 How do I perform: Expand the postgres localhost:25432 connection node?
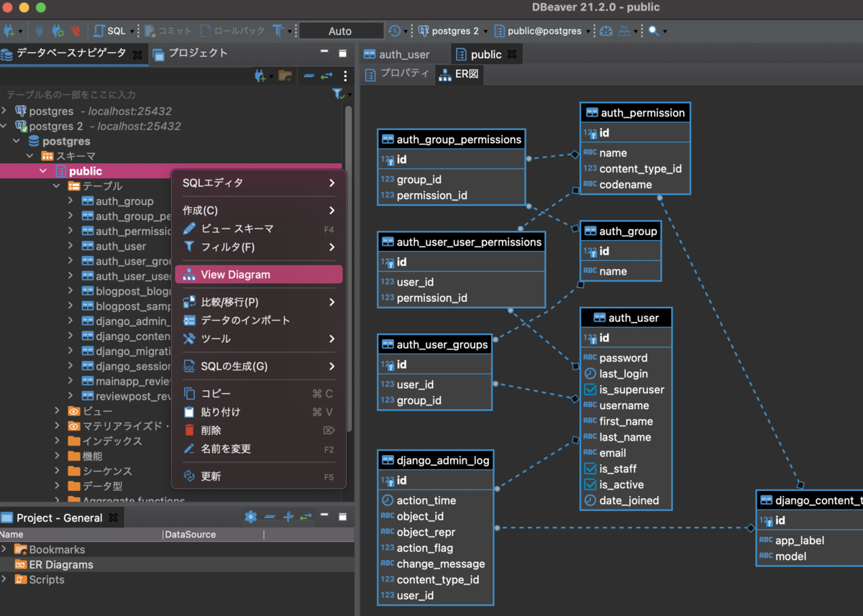point(5,111)
